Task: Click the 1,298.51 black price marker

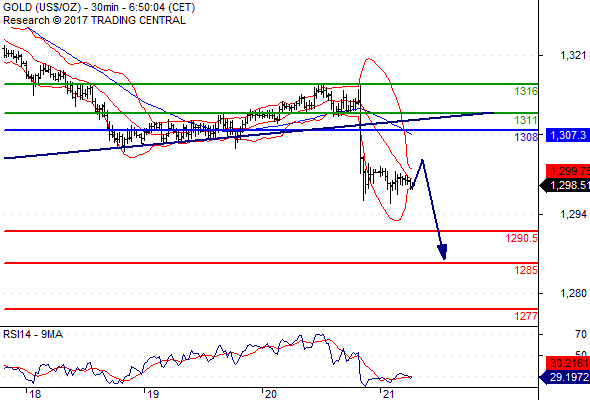Action: 565,185
